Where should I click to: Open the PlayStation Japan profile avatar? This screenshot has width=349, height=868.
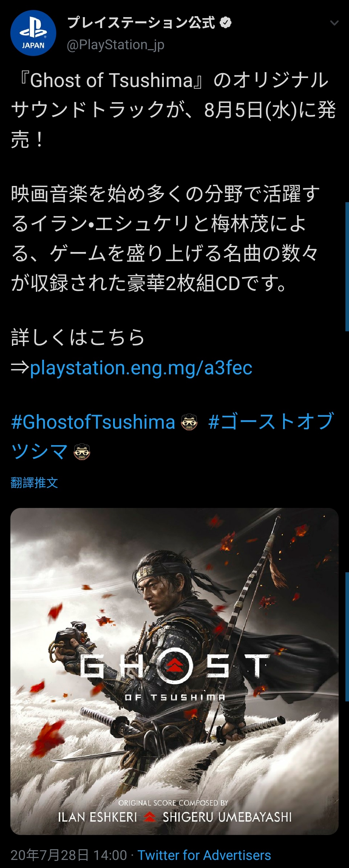coord(33,33)
